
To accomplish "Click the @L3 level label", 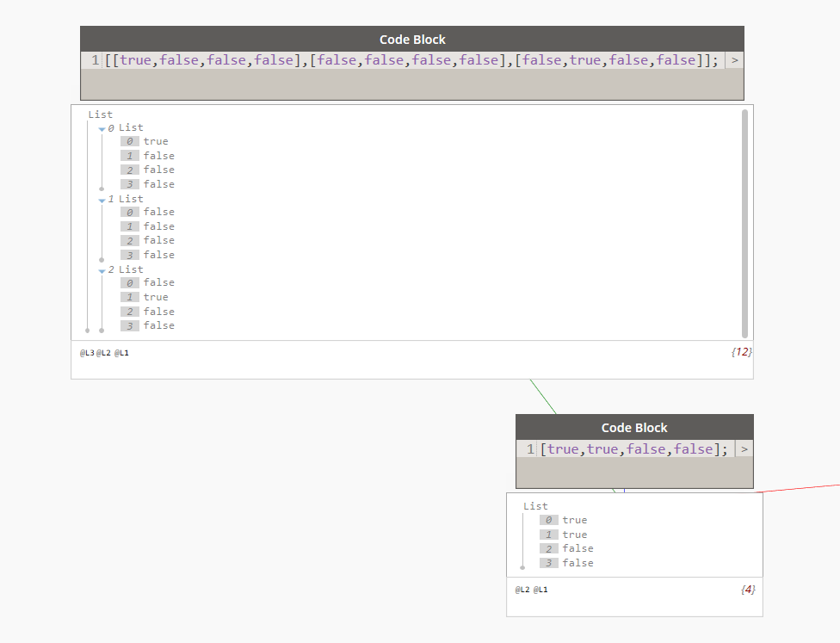I will pos(87,353).
